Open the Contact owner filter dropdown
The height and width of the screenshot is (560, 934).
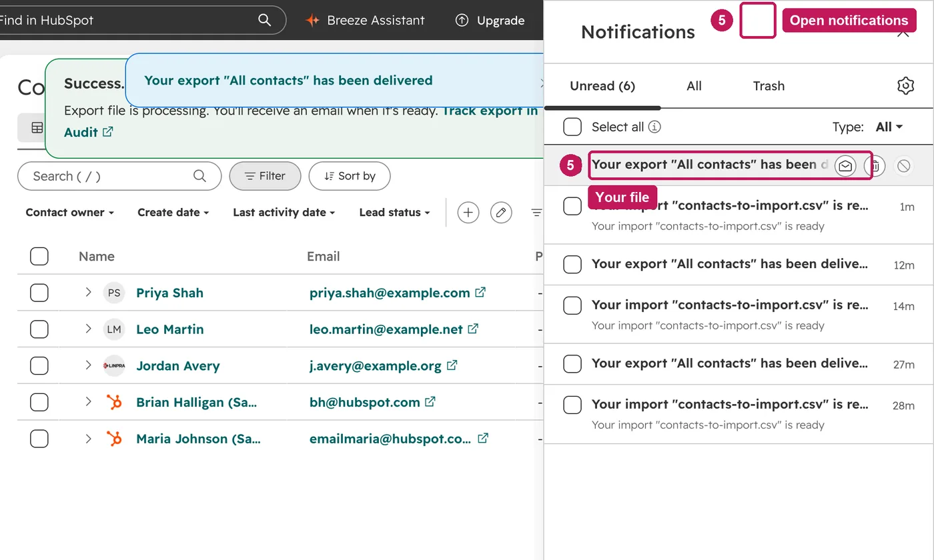[70, 213]
